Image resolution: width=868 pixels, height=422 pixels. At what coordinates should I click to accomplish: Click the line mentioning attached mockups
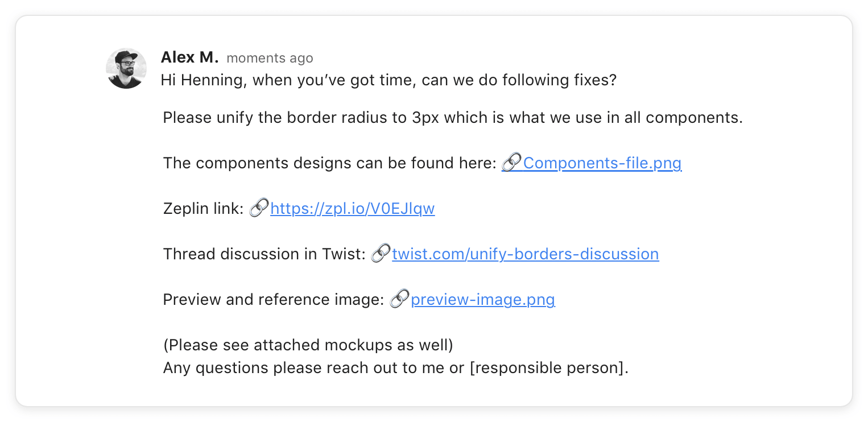[308, 345]
